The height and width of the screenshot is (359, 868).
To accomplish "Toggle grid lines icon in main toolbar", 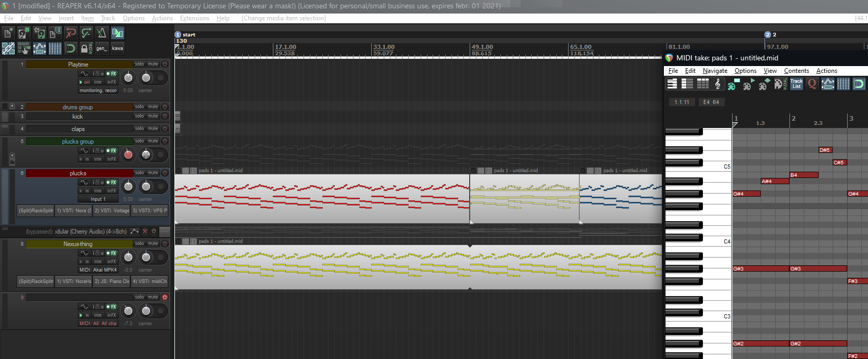I will pos(55,48).
